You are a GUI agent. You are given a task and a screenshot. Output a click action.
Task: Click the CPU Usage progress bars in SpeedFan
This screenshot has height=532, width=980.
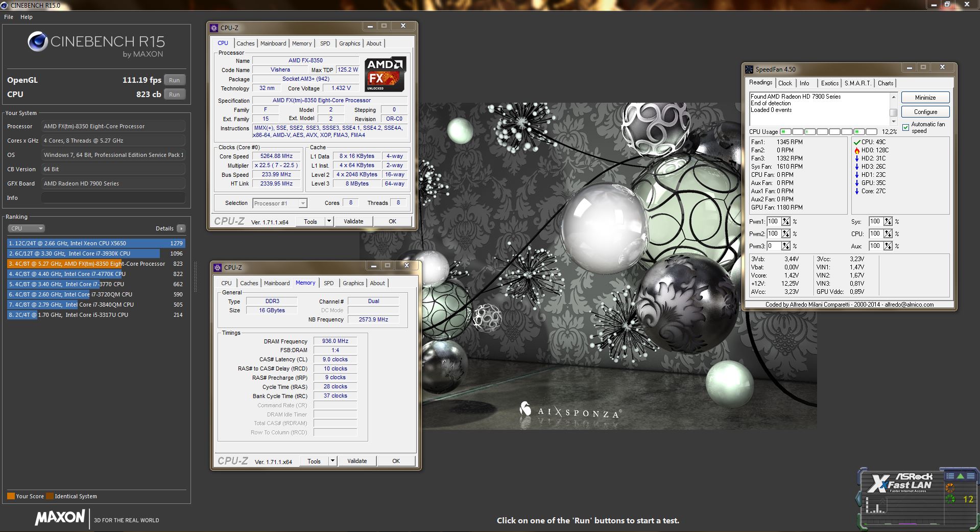(828, 132)
